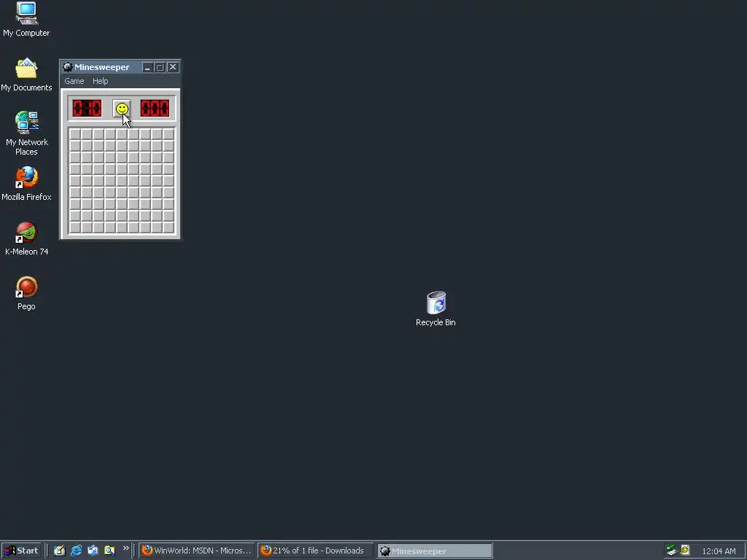Select the My Network Places desktop icon
Image resolution: width=747 pixels, height=560 pixels.
click(27, 133)
